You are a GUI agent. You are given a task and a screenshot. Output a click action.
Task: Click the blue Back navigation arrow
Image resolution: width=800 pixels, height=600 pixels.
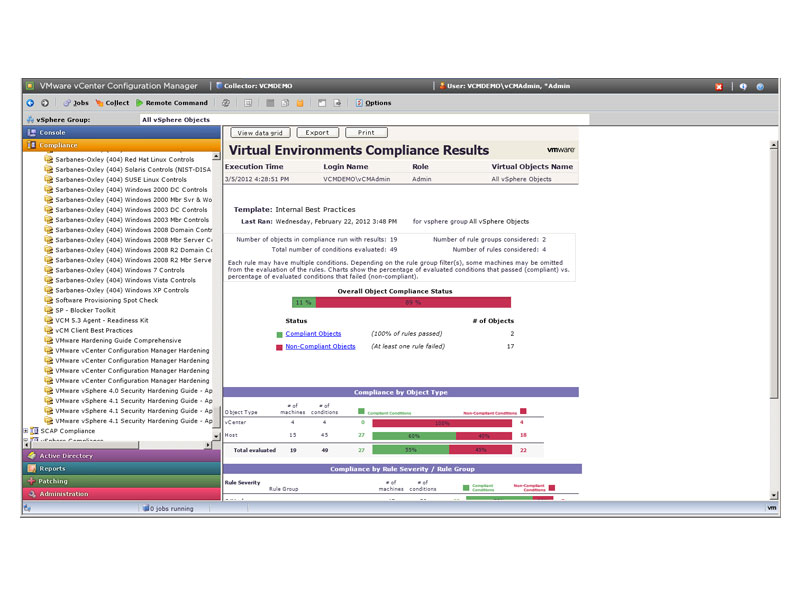(x=30, y=103)
